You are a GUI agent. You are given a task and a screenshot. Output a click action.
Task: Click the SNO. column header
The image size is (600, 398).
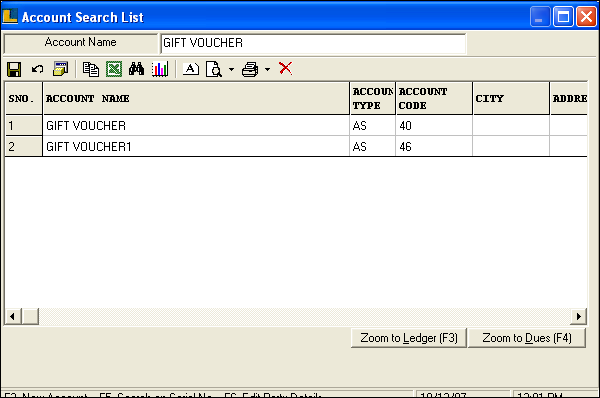click(x=24, y=98)
